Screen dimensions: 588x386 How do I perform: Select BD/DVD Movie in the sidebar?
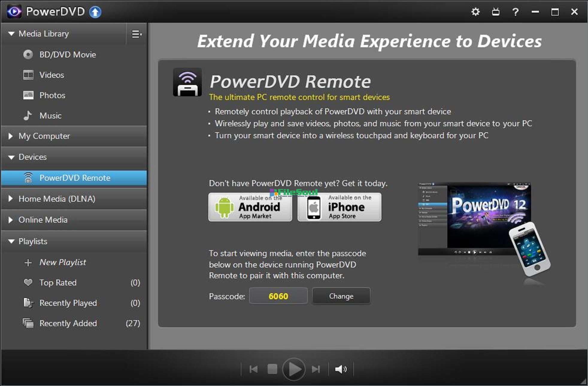tap(67, 54)
